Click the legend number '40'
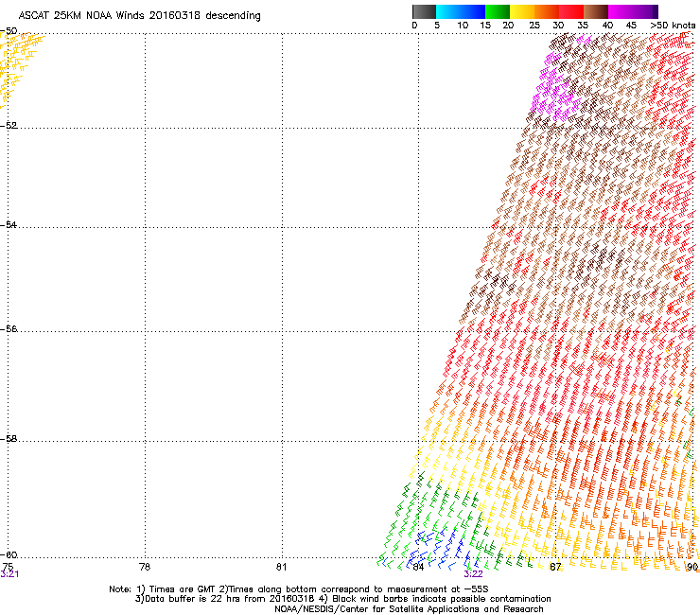Viewport: 700px width, 615px height. [607, 26]
